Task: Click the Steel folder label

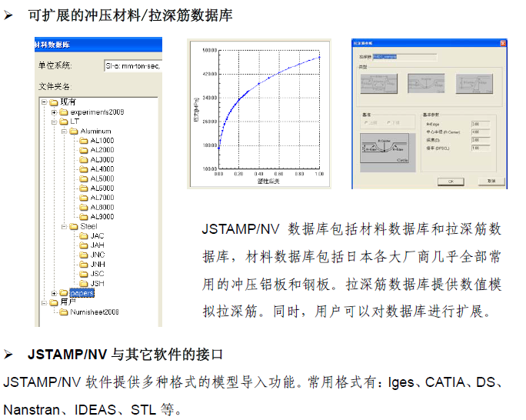Action: (x=88, y=226)
